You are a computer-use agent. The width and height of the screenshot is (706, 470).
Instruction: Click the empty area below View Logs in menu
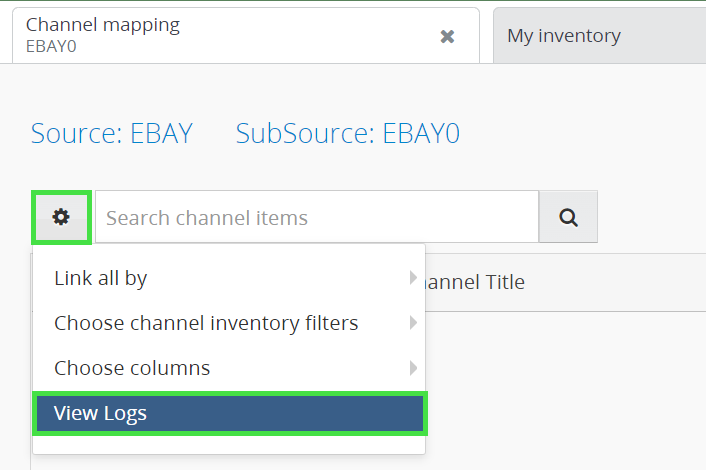pyautogui.click(x=230, y=444)
